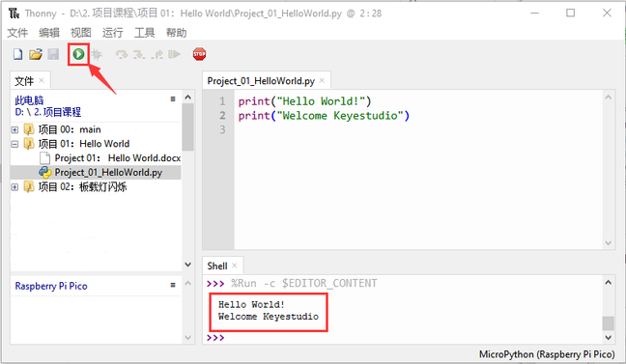Click Hello World! output in Shell
This screenshot has width=626, height=364.
click(x=251, y=304)
